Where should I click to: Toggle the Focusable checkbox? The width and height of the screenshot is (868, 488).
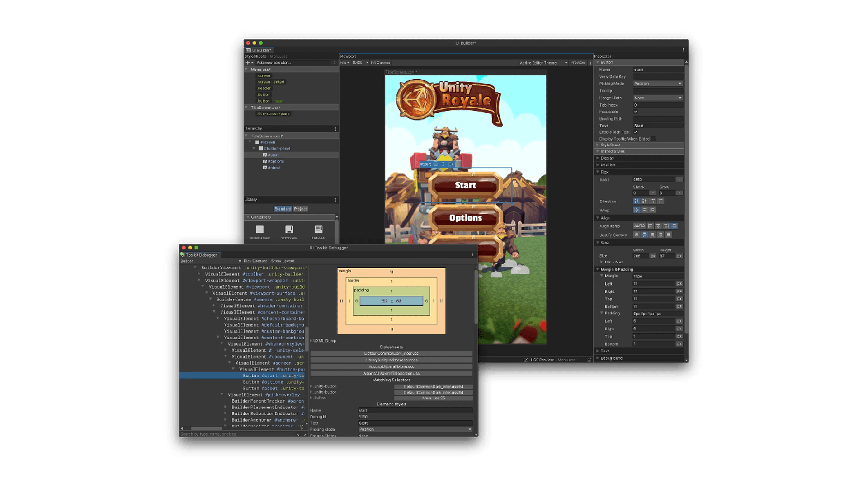click(x=635, y=112)
